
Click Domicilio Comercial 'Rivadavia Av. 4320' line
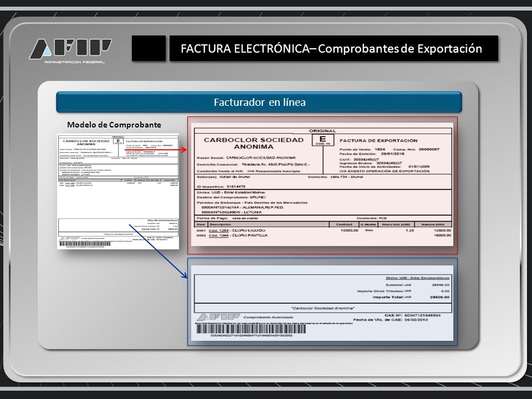click(x=253, y=165)
